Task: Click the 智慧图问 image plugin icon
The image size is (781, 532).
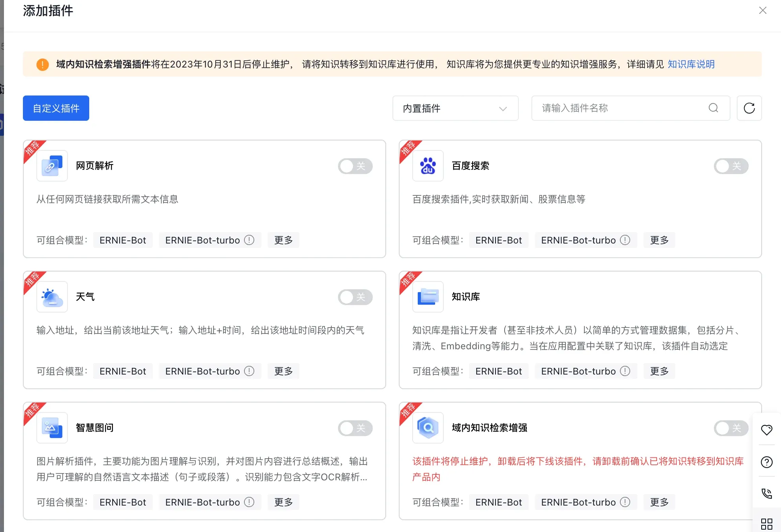Action: pyautogui.click(x=52, y=428)
